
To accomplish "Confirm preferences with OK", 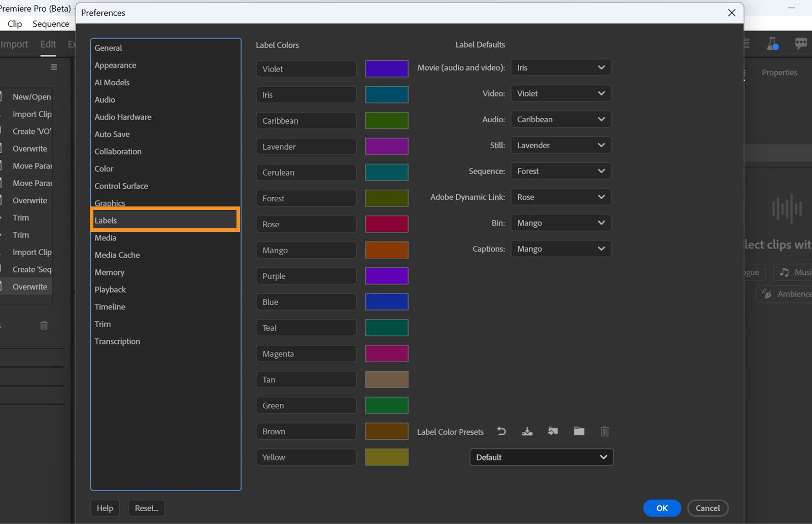I will tap(661, 508).
